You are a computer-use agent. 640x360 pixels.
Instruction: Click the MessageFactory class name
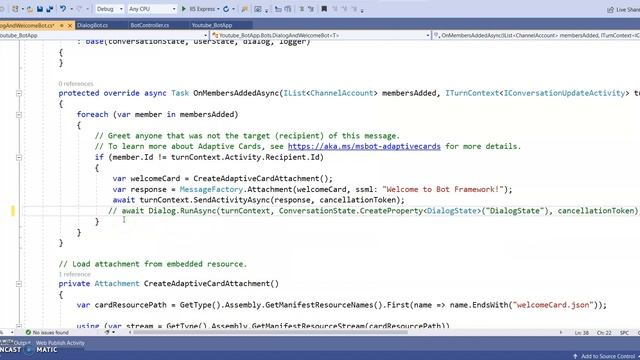211,189
